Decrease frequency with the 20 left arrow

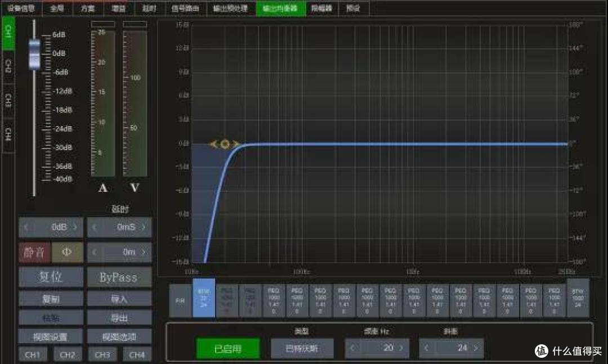352,348
